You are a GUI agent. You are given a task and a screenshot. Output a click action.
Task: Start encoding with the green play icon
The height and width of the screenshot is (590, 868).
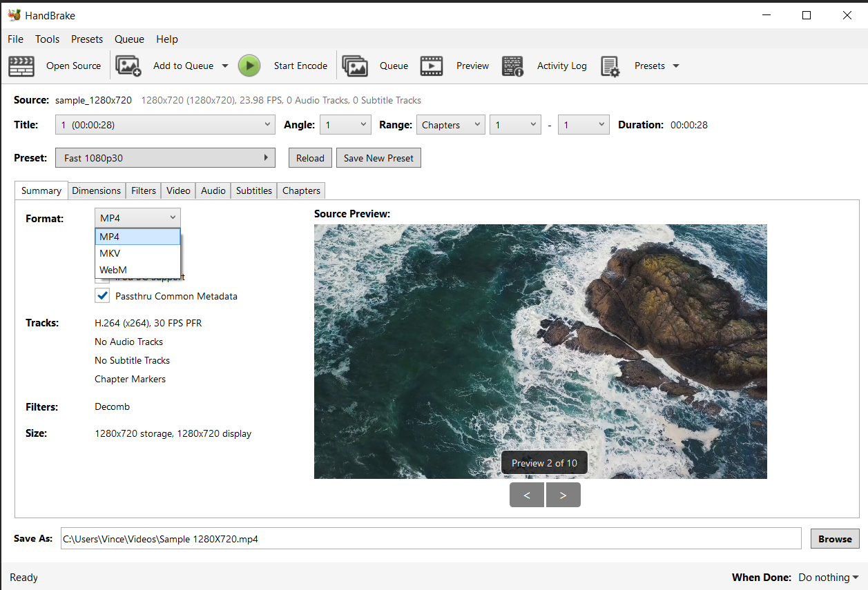pyautogui.click(x=249, y=66)
